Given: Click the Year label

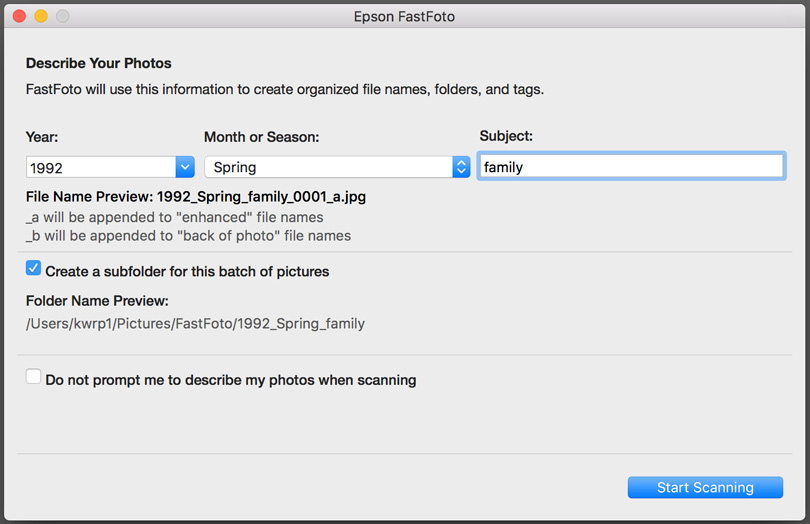Looking at the screenshot, I should click(42, 137).
